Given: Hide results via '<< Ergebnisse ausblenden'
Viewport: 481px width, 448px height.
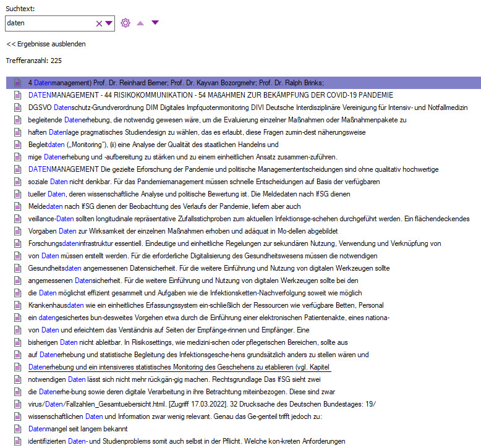Looking at the screenshot, I should tap(46, 44).
